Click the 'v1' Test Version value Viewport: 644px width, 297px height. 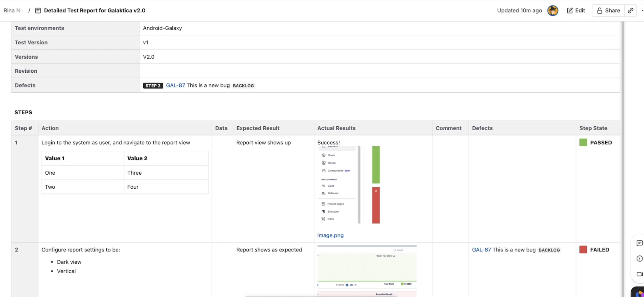click(x=146, y=42)
